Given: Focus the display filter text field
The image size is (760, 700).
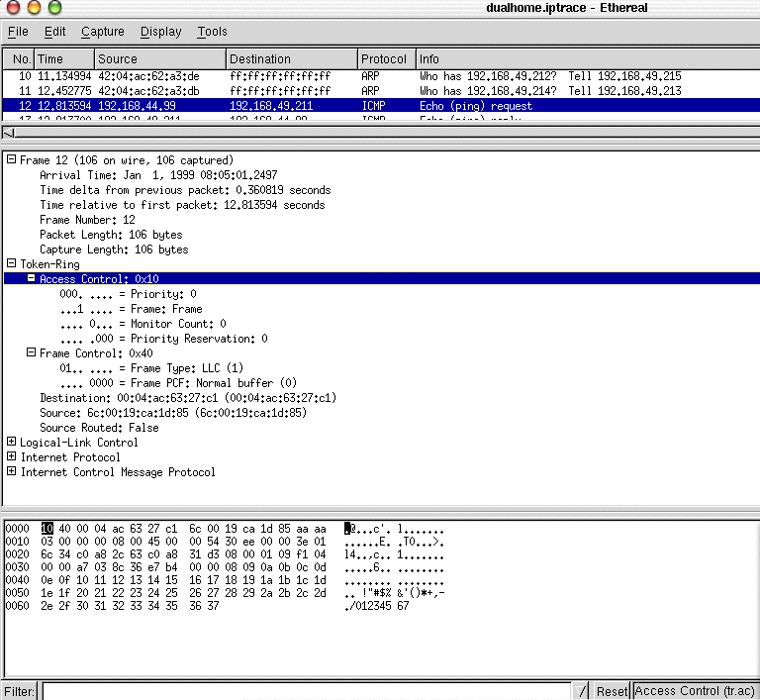Looking at the screenshot, I should click(x=307, y=691).
